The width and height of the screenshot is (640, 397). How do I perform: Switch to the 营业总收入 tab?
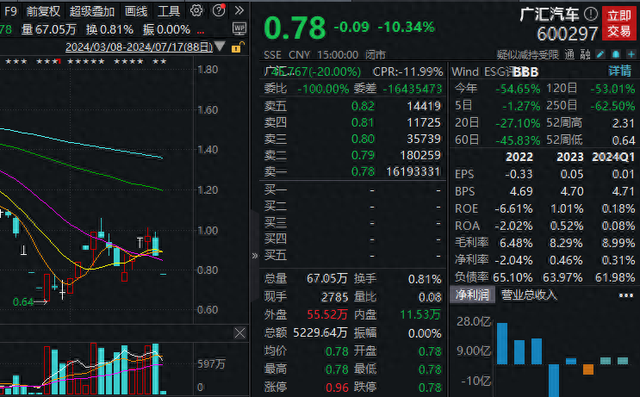pos(529,295)
